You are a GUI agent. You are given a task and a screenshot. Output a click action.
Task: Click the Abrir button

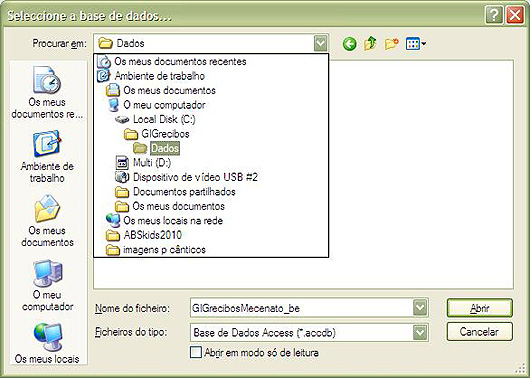[x=480, y=308]
